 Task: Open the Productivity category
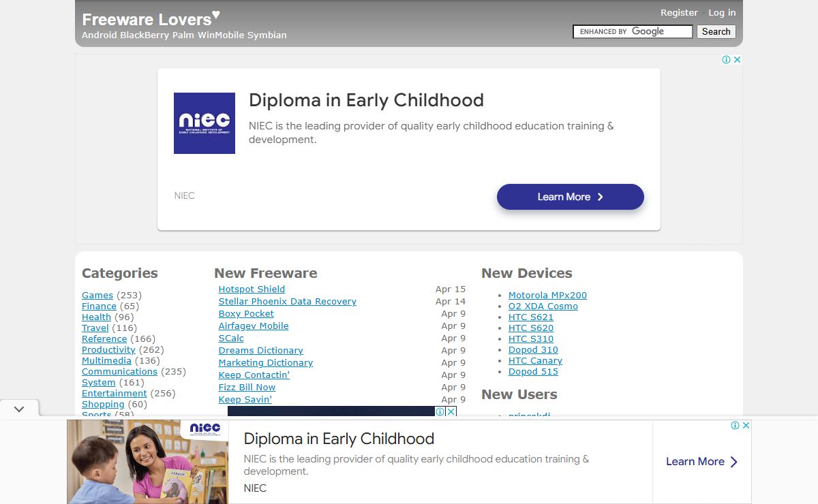pos(108,349)
